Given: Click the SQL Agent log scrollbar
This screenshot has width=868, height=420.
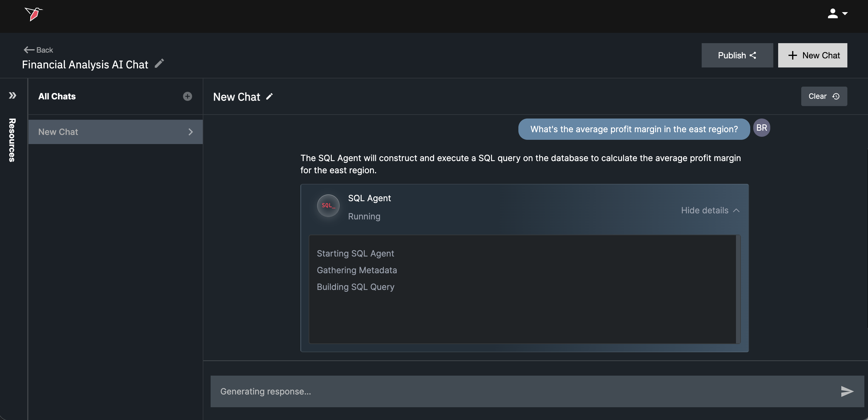Looking at the screenshot, I should tap(738, 289).
